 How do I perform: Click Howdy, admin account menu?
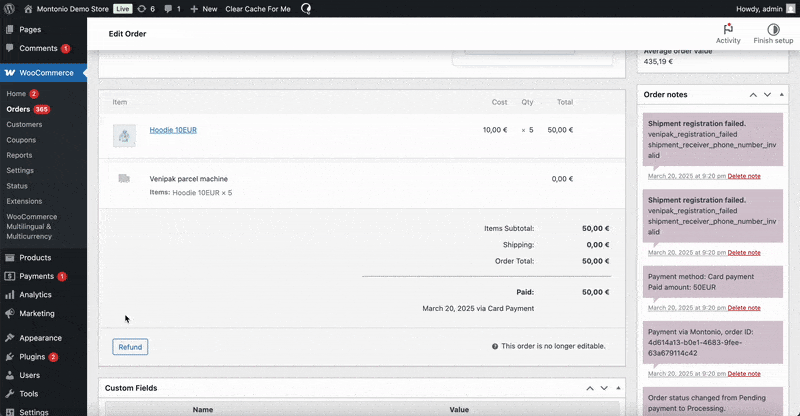click(759, 9)
